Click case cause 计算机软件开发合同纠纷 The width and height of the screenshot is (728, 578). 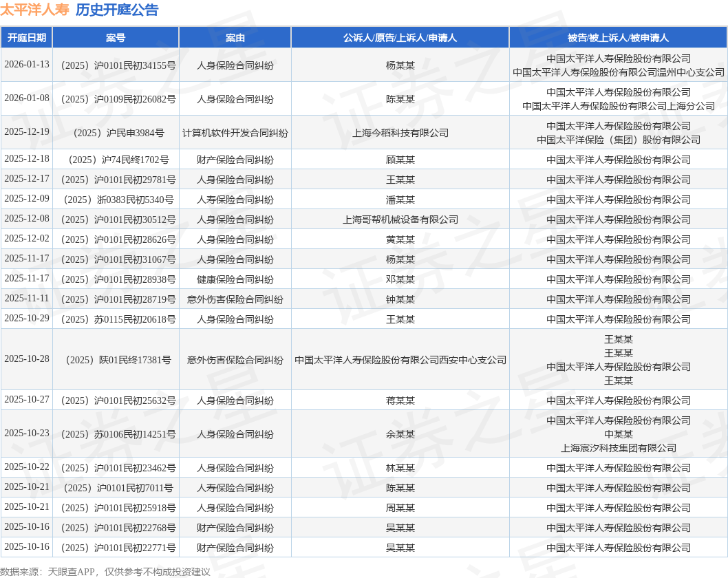(x=235, y=133)
